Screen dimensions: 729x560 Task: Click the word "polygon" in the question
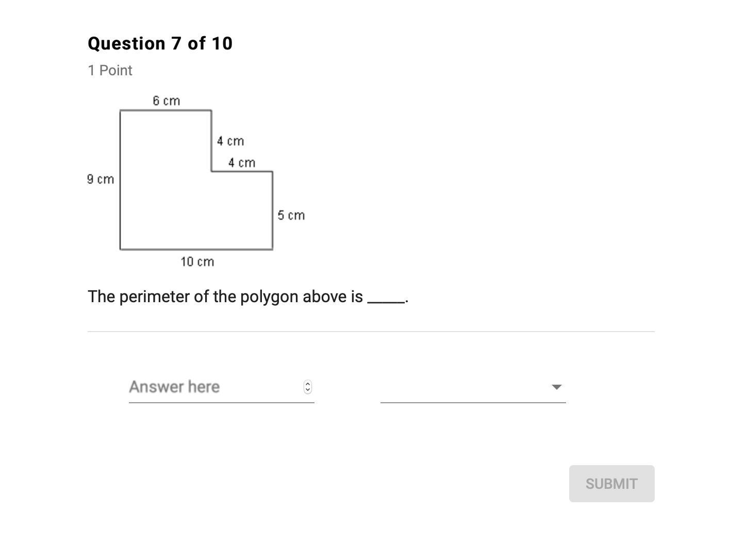tap(269, 297)
